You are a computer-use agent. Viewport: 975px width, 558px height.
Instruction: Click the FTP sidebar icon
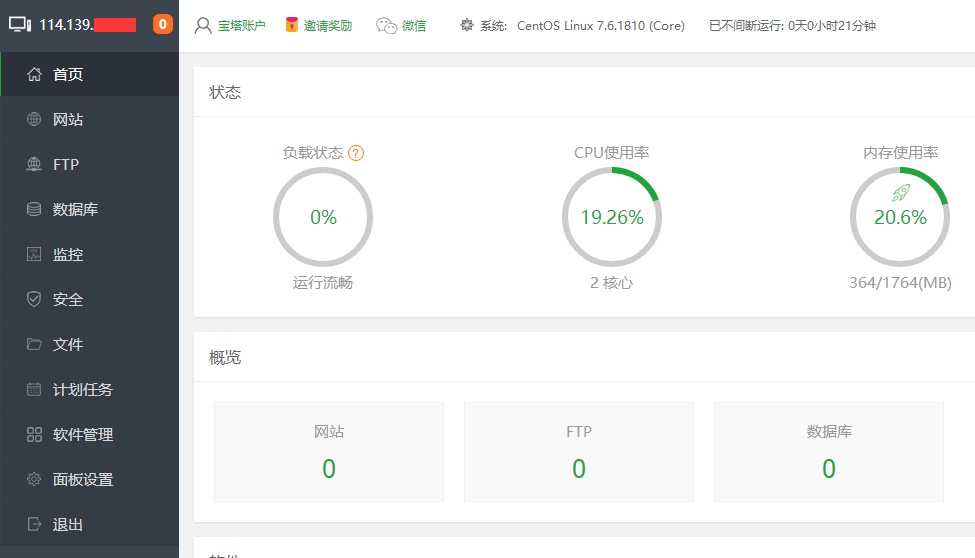coord(34,165)
